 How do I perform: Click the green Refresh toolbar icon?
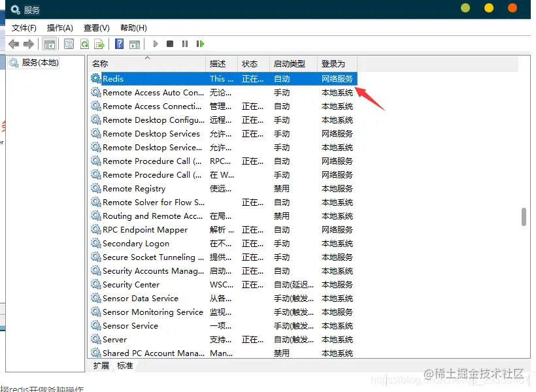tap(84, 44)
